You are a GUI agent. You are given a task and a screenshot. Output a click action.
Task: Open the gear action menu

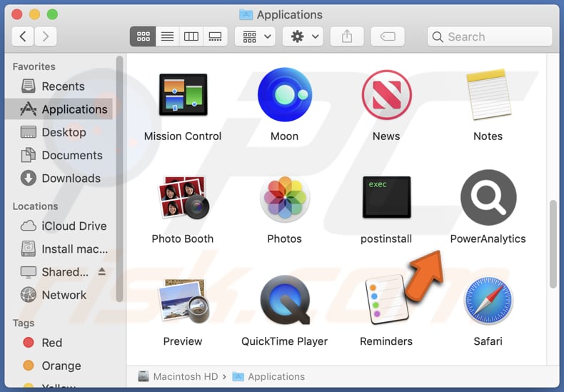pos(303,36)
